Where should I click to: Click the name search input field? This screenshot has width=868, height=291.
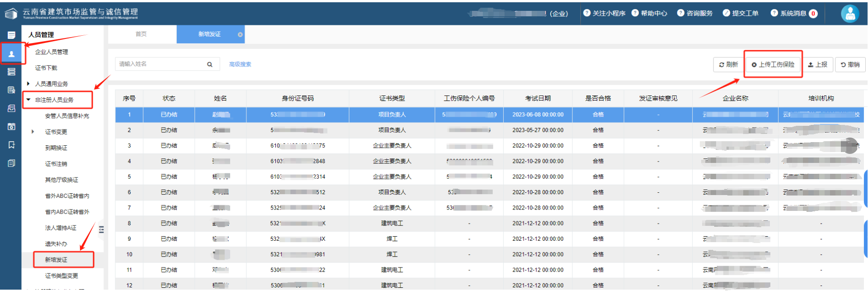[x=161, y=64]
